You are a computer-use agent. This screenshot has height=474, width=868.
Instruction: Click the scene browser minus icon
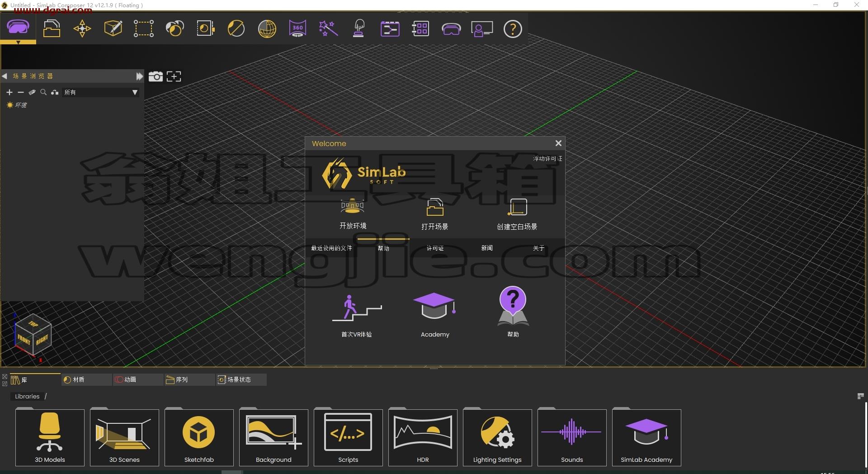[21, 92]
